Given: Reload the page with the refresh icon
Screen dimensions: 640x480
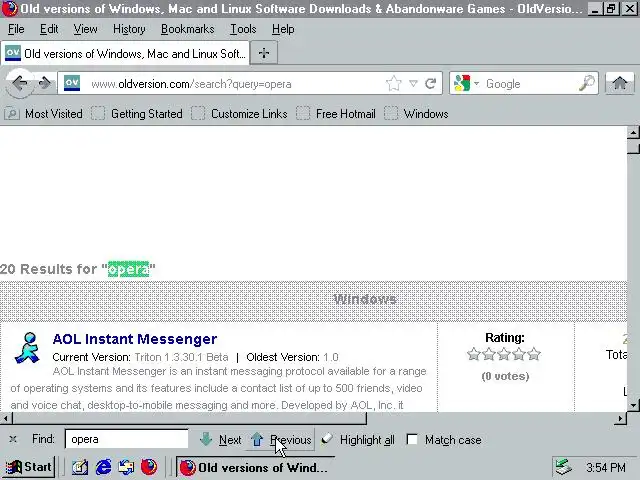Looking at the screenshot, I should pos(430,84).
